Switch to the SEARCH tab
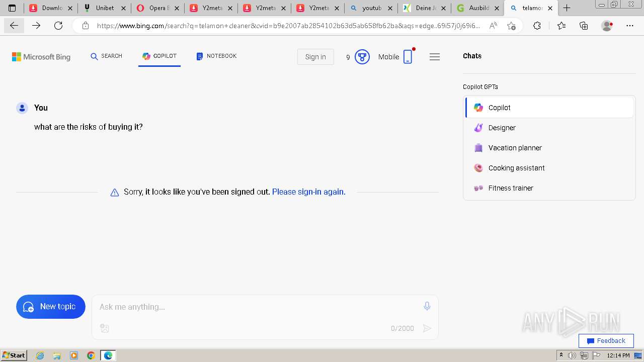Screen dimensions: 644x362 106,56
